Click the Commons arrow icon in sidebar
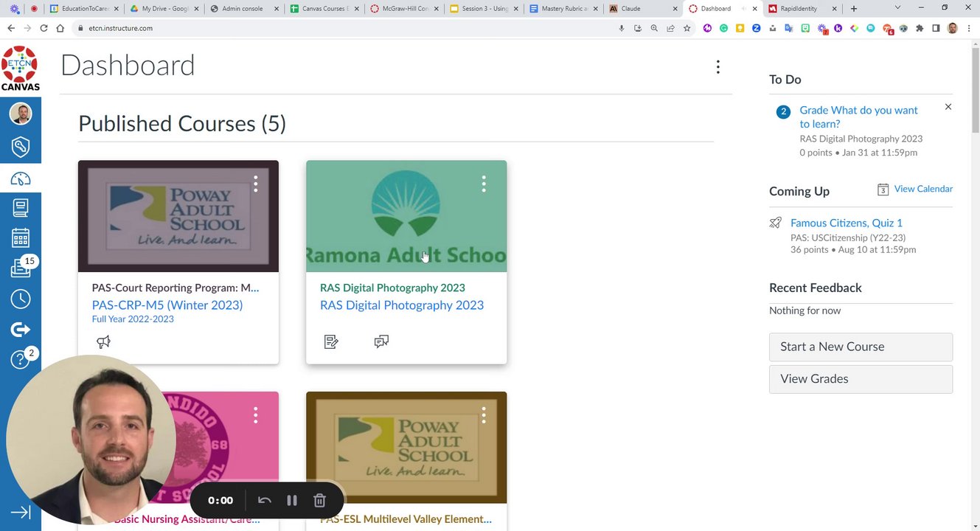This screenshot has height=531, width=980. click(x=21, y=330)
